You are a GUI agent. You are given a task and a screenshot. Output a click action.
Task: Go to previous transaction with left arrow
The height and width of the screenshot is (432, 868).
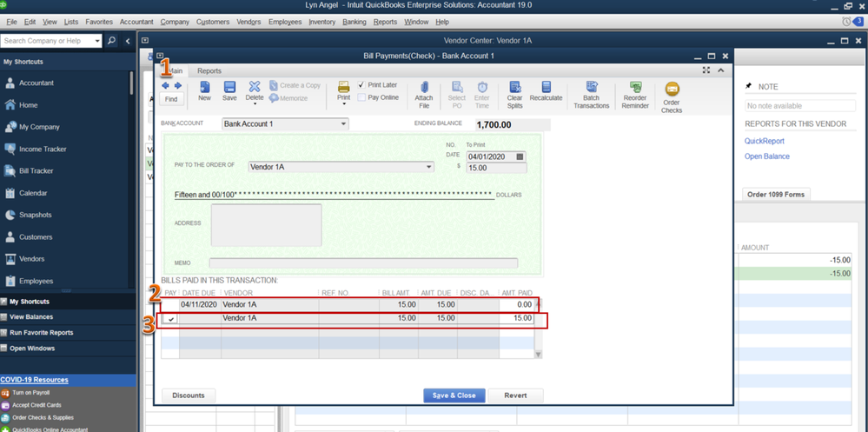pos(165,85)
